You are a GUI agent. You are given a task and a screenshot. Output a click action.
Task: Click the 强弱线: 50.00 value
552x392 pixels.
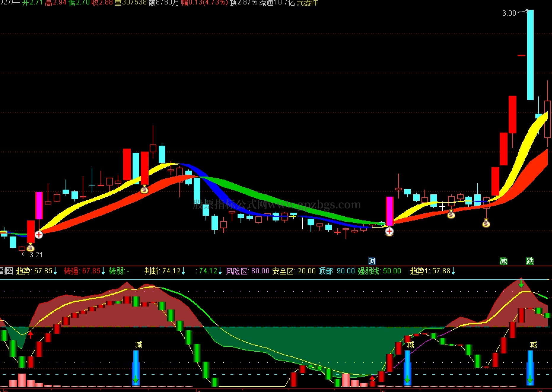[379, 271]
